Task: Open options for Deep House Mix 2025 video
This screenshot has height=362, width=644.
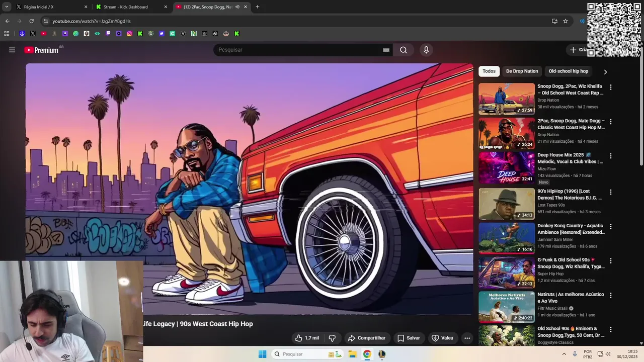Action: pos(611,156)
